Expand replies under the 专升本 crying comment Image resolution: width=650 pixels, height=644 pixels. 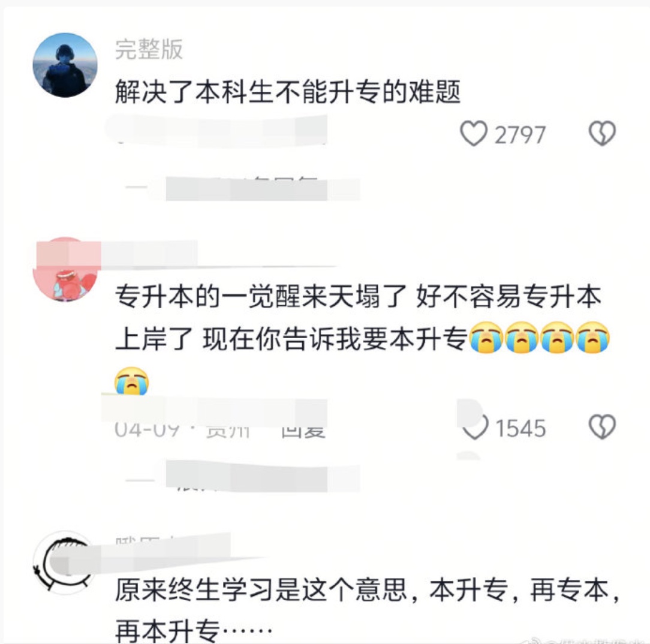coord(242,477)
